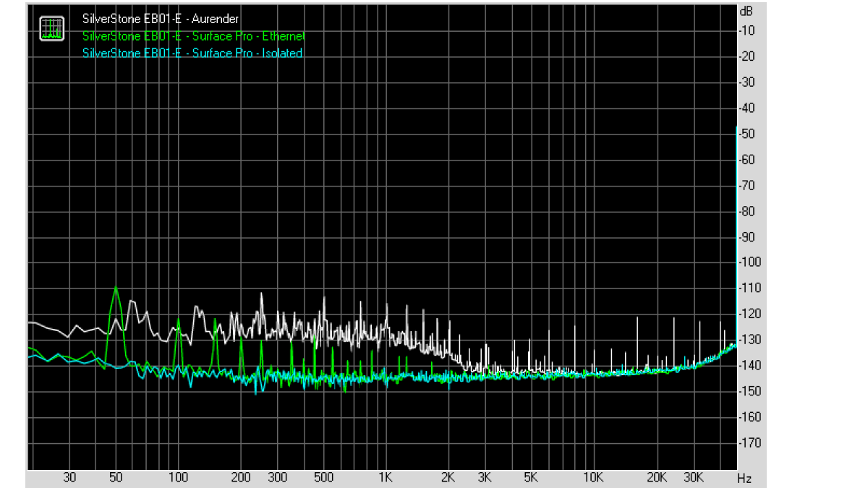Click the -80 dB axis value
This screenshot has width=868, height=488.
[x=747, y=211]
